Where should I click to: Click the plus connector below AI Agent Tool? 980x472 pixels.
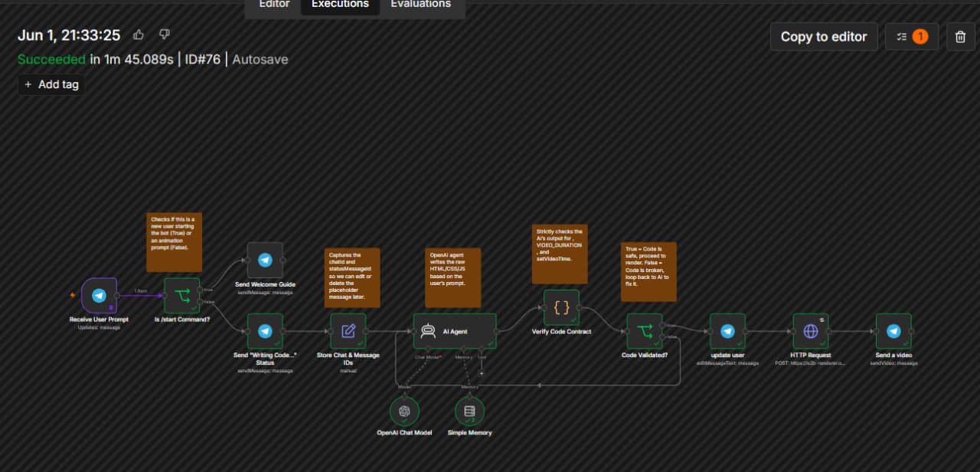pos(482,372)
